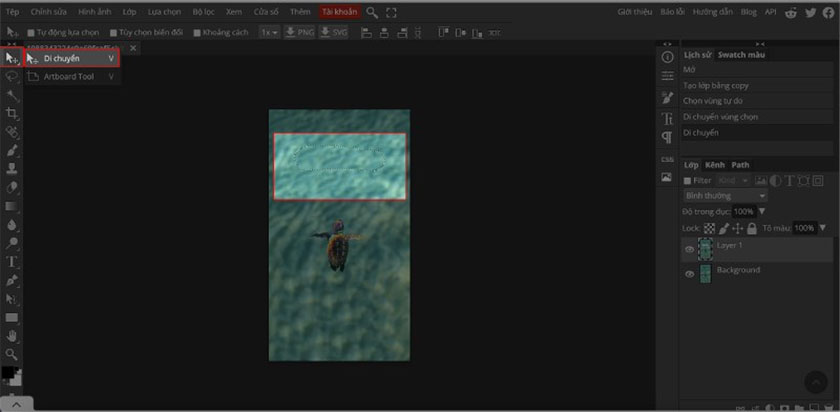This screenshot has width=840, height=412.
Task: Enable the 'Tự động lựa chọn' checkbox
Action: (x=30, y=32)
